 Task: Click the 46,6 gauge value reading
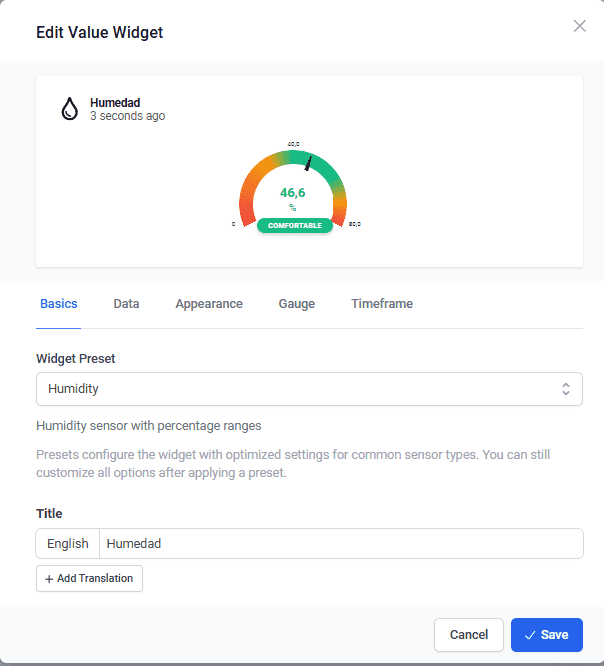(x=293, y=192)
